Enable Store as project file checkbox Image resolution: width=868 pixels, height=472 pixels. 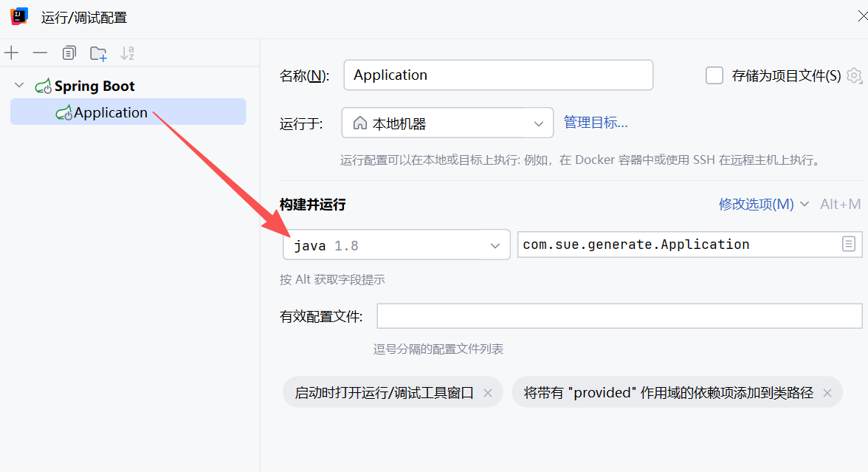coord(714,75)
